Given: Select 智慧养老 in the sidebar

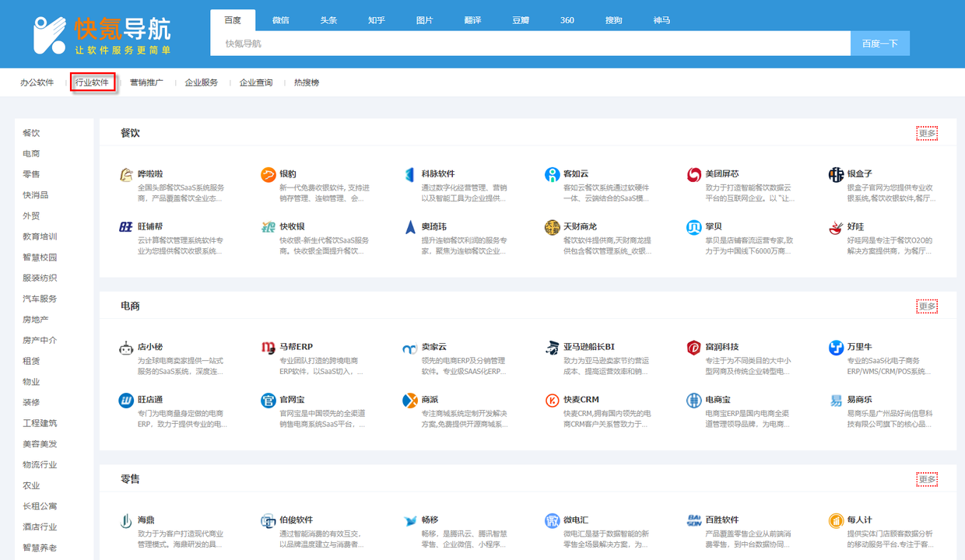Looking at the screenshot, I should tap(40, 548).
